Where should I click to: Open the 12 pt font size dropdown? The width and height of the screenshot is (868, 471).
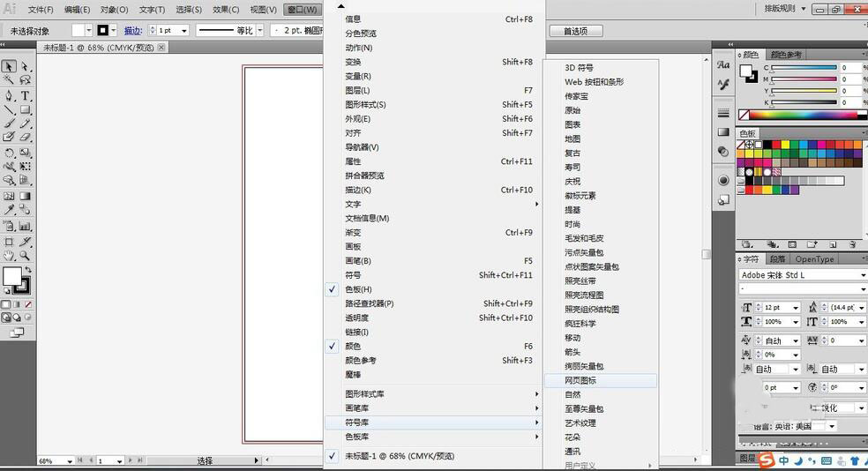[x=796, y=308]
